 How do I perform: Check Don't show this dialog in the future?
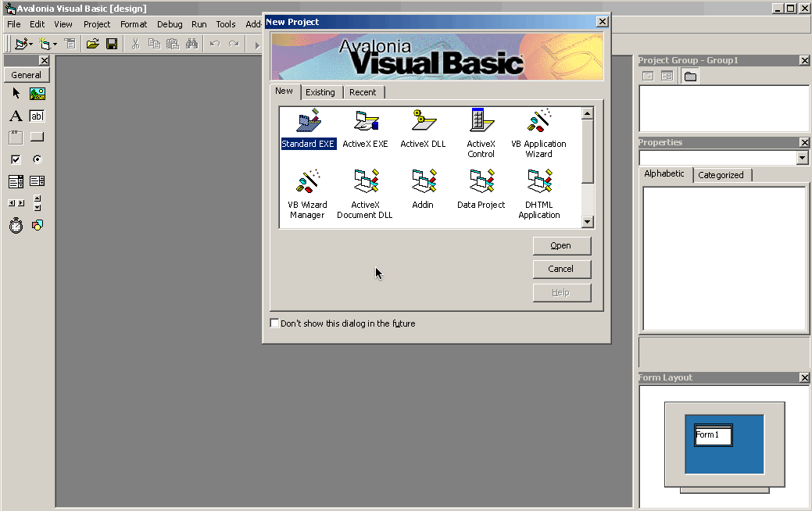coord(274,323)
